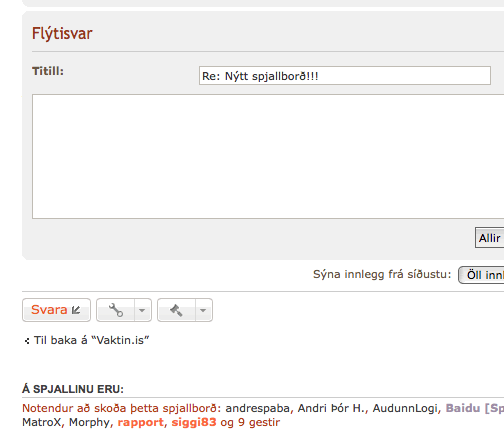Open the Öll innlegg dropdown
Image resolution: width=504 pixels, height=438 pixels.
(x=481, y=275)
